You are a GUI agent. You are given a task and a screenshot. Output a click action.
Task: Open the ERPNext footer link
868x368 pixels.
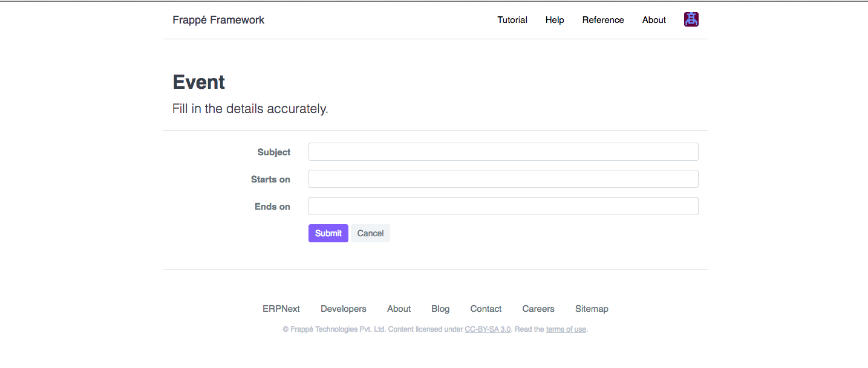click(281, 309)
